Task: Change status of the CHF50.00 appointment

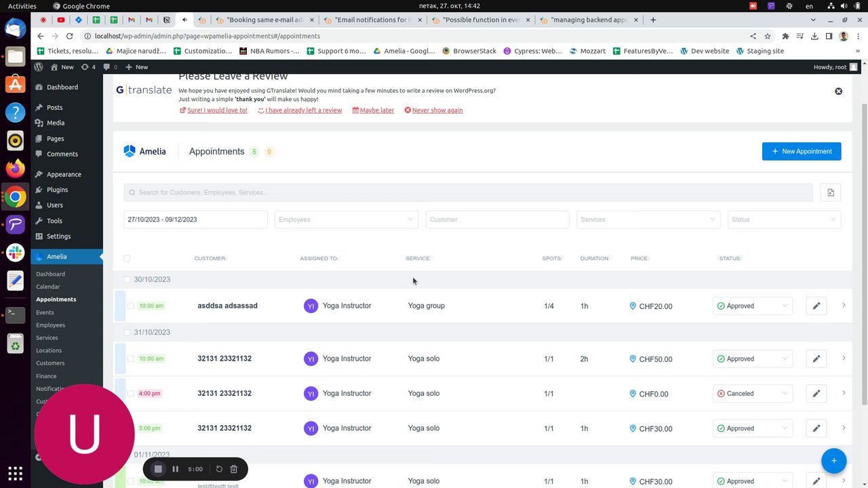Action: [x=753, y=359]
